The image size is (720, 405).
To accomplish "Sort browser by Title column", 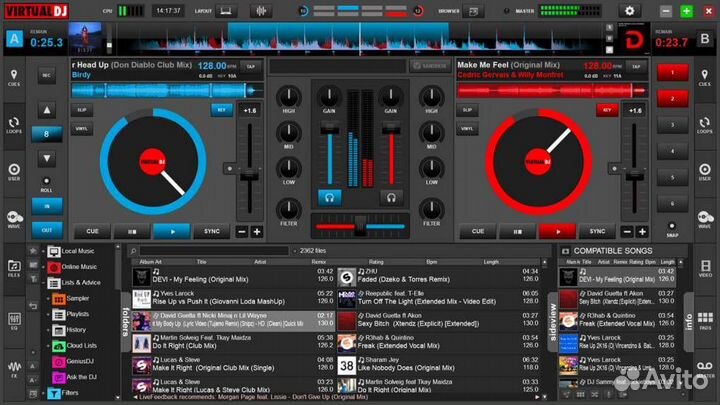I will pos(202,262).
